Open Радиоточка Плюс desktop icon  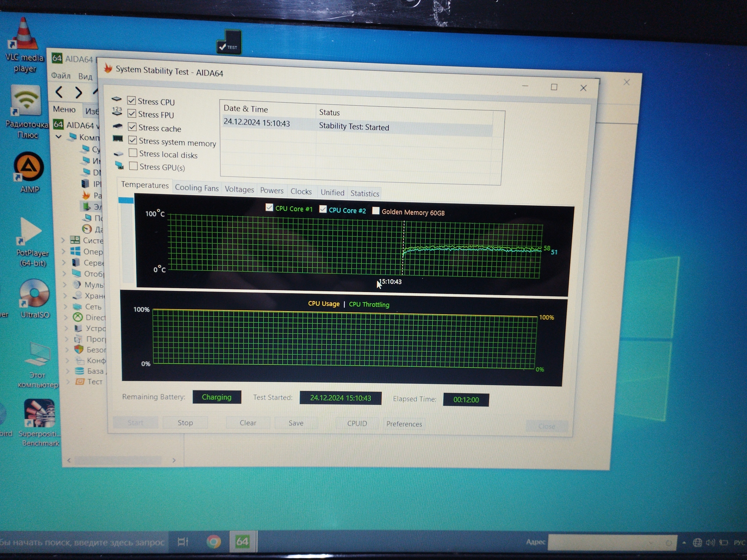[26, 112]
